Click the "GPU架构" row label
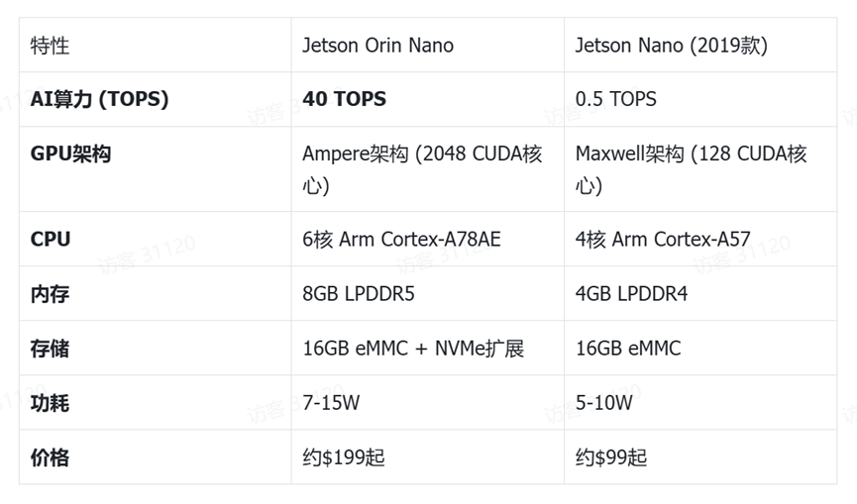857x504 pixels. 70,154
